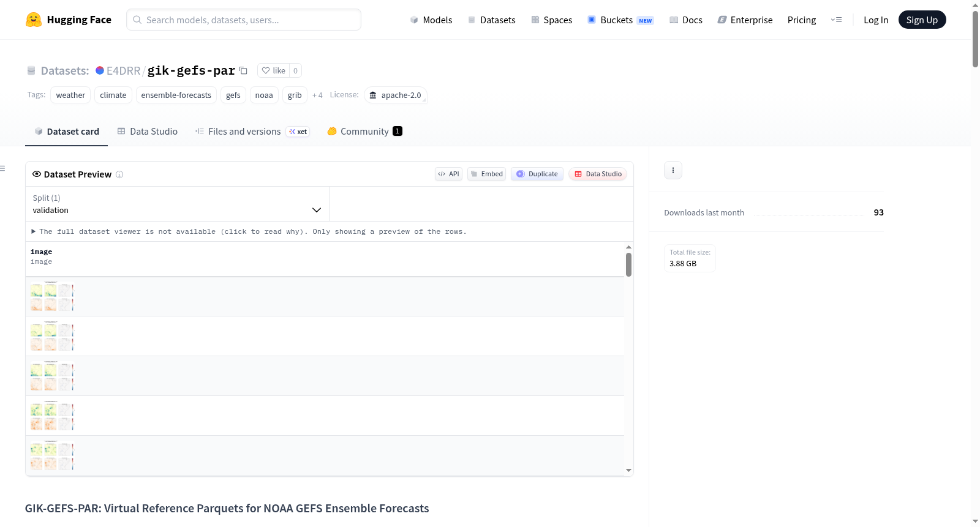Copy dataset name with the copy icon
Screen dimensions: 980x527
click(243, 70)
